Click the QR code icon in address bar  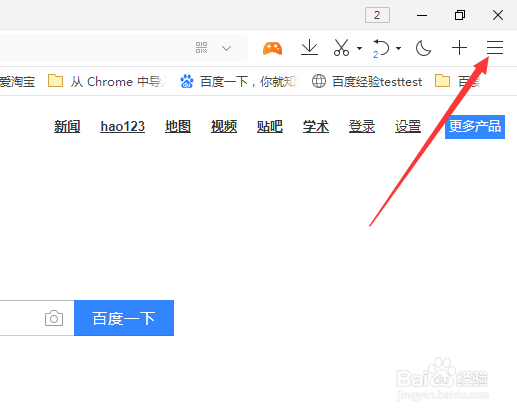201,48
